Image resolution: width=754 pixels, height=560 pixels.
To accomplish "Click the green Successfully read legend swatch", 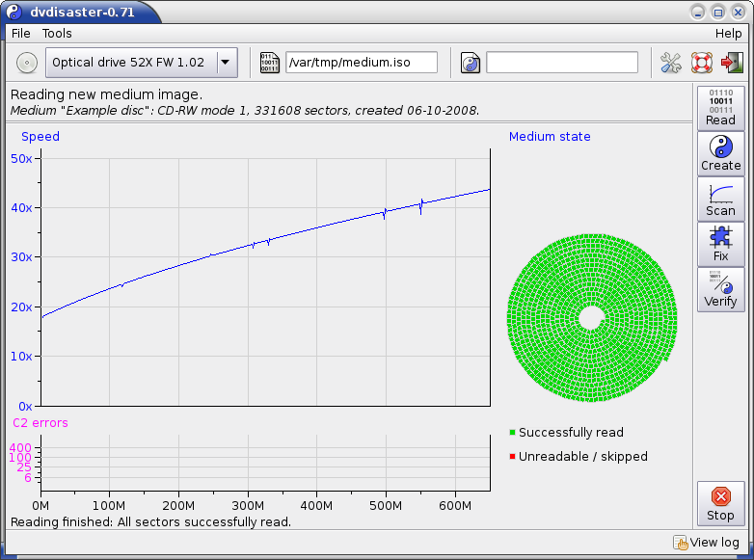I will pos(512,432).
